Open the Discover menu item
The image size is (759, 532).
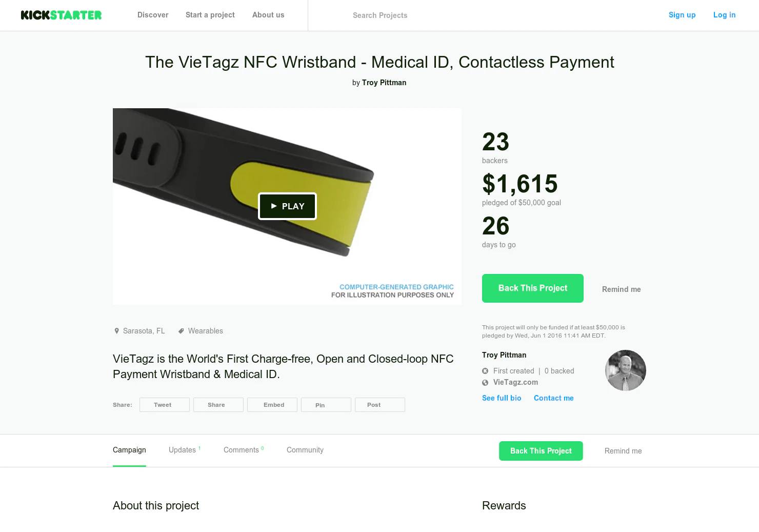tap(153, 15)
